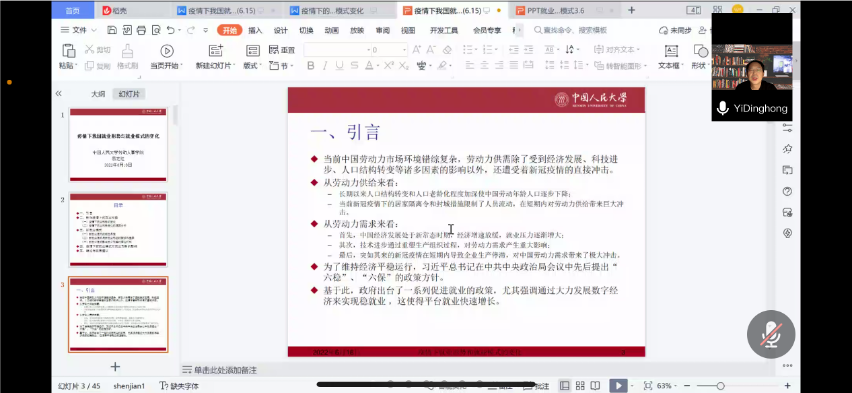Click the Print icon in quick access bar
Viewport: 852px width, 393px height.
pos(141,30)
